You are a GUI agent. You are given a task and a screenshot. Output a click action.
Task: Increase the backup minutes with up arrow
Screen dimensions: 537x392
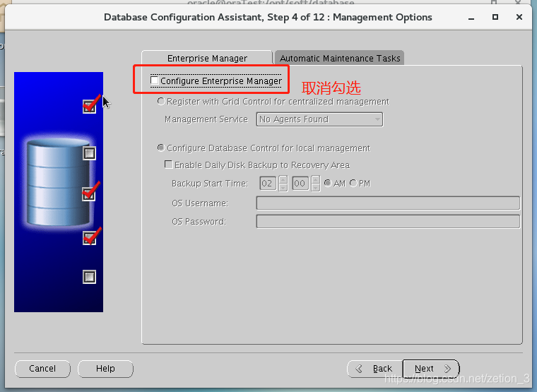[x=315, y=179]
